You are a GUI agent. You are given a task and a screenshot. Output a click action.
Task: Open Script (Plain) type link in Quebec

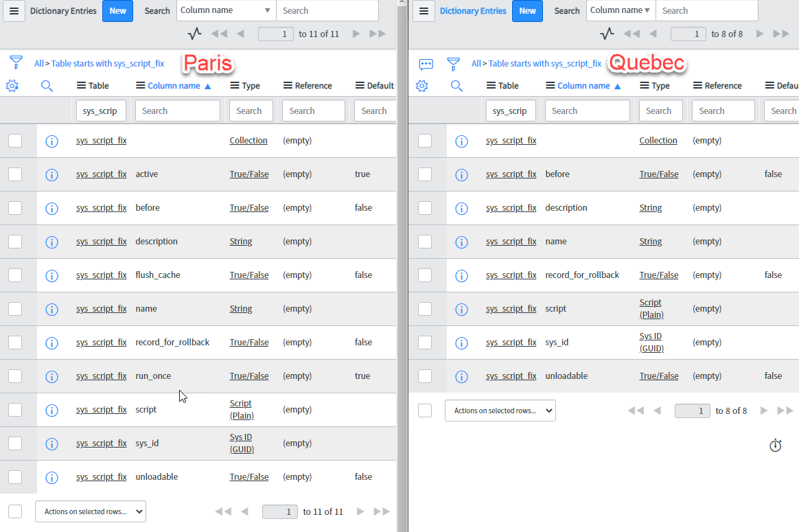[651, 309]
